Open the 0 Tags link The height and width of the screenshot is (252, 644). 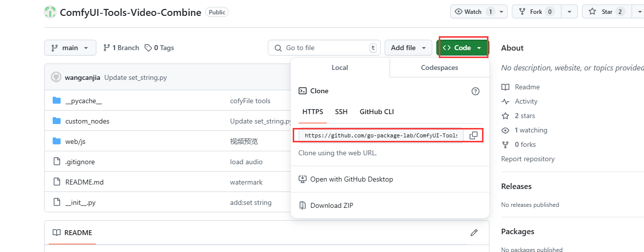159,48
